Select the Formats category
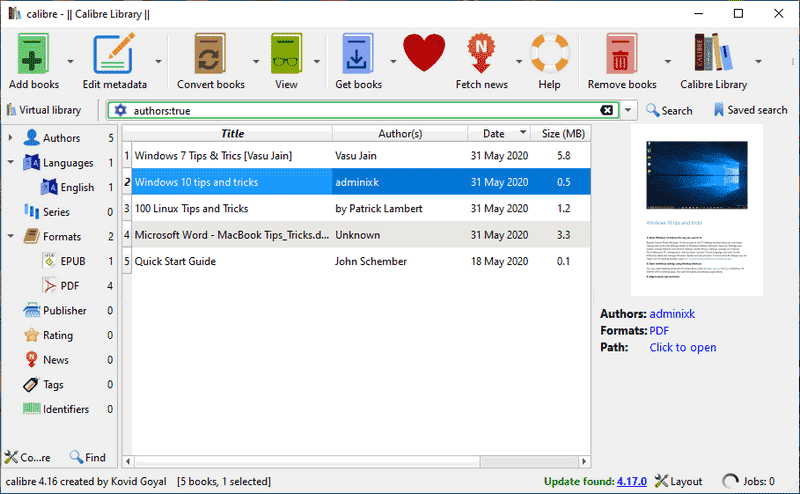Screen dimensions: 800x494 pos(60,236)
